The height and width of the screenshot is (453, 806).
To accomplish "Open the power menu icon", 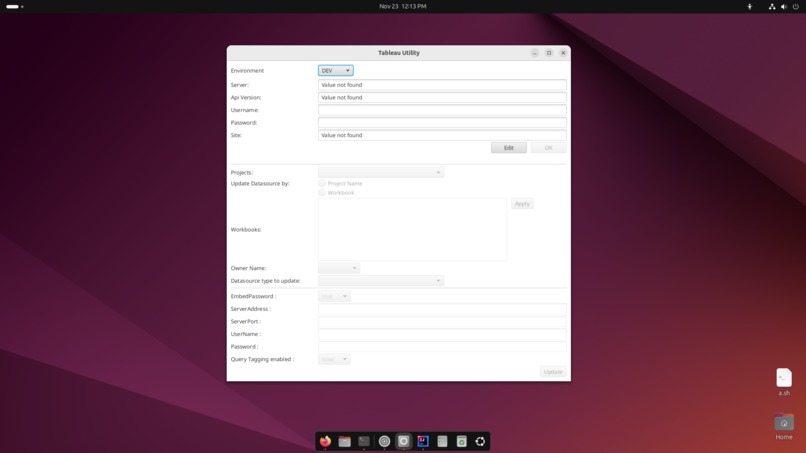I will 796,7.
